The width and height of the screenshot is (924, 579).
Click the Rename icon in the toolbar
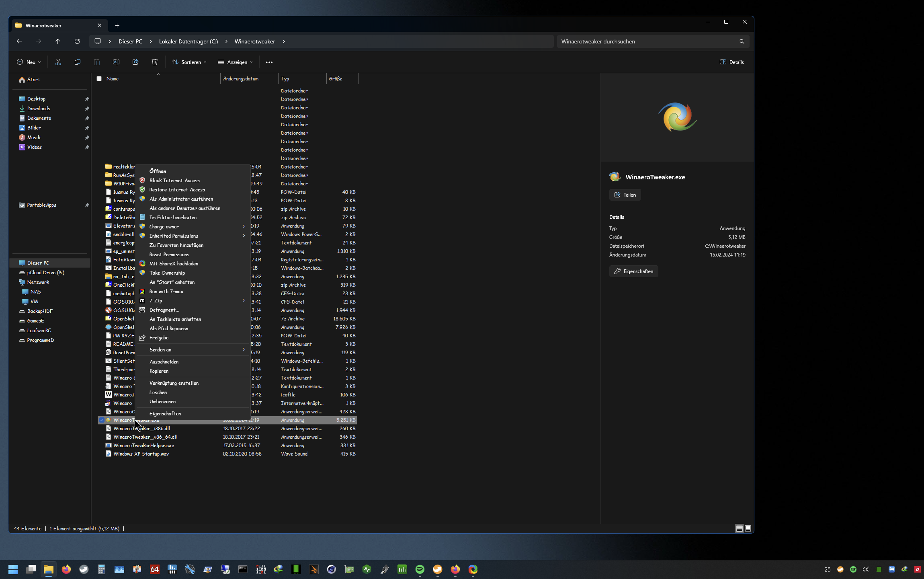coord(116,62)
